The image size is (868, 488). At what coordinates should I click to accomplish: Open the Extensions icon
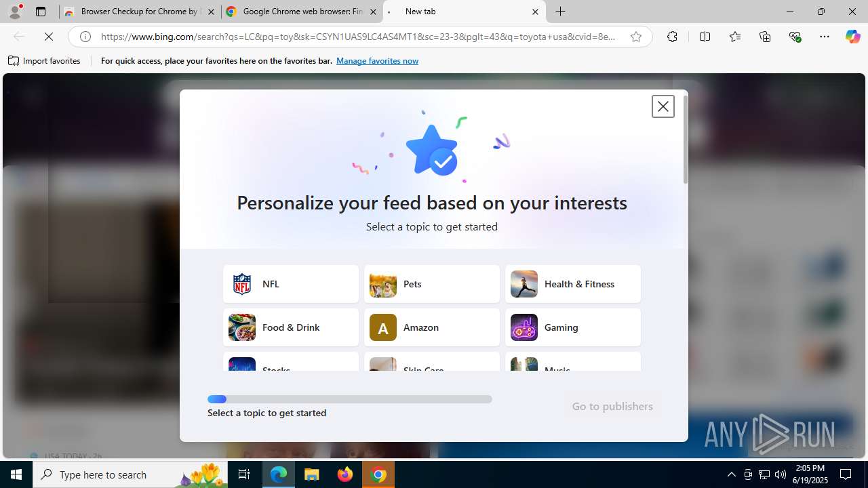click(x=672, y=37)
